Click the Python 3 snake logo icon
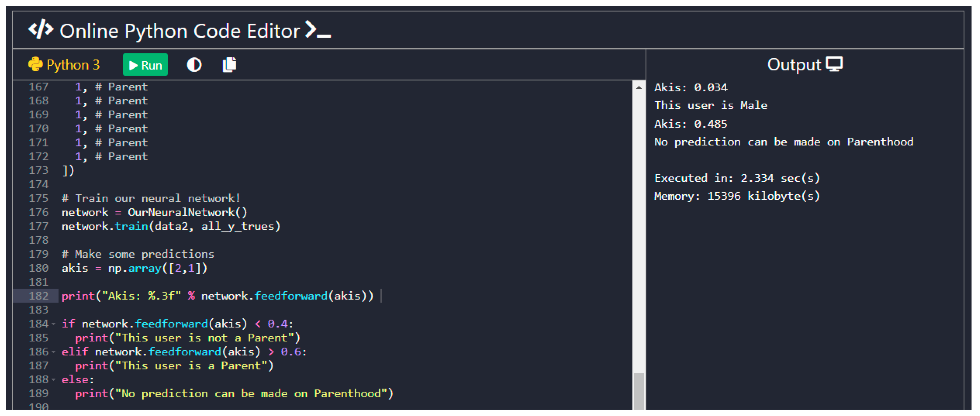 tap(35, 64)
